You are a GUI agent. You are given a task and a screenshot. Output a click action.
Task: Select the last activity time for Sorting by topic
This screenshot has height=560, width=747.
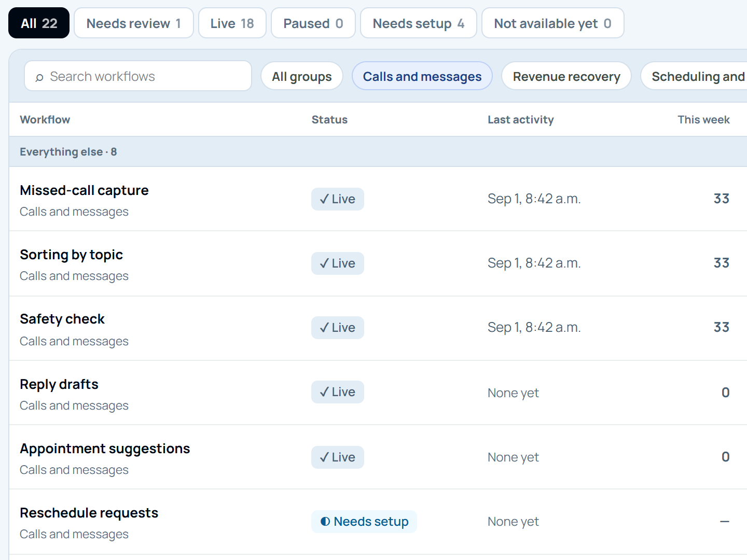[534, 263]
